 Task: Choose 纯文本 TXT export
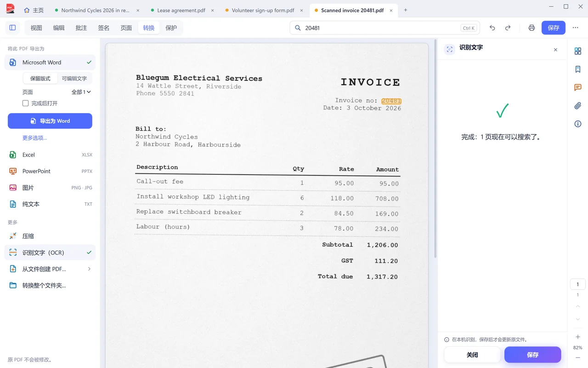(x=50, y=204)
